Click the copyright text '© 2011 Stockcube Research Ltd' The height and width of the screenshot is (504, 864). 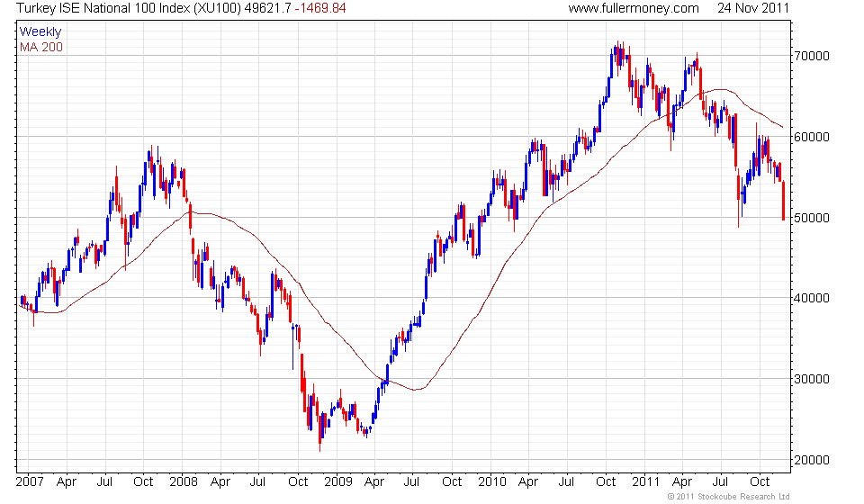[x=728, y=497]
